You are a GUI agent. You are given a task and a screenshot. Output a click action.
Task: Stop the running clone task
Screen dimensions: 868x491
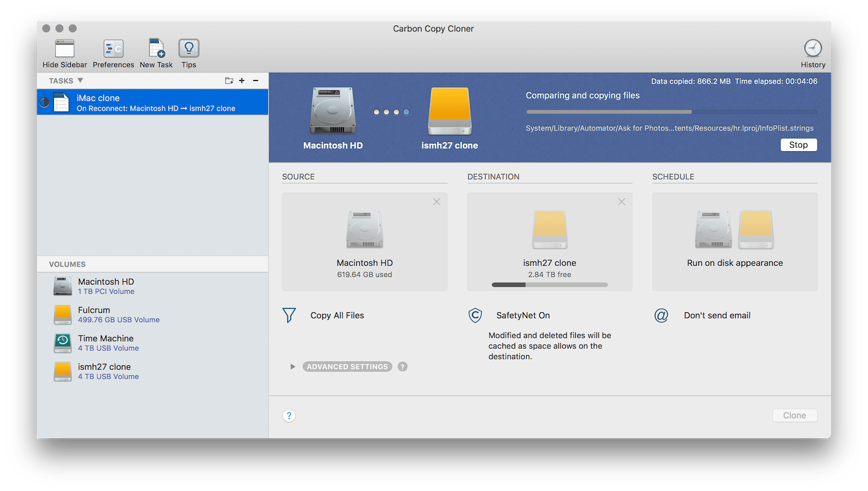[x=799, y=145]
